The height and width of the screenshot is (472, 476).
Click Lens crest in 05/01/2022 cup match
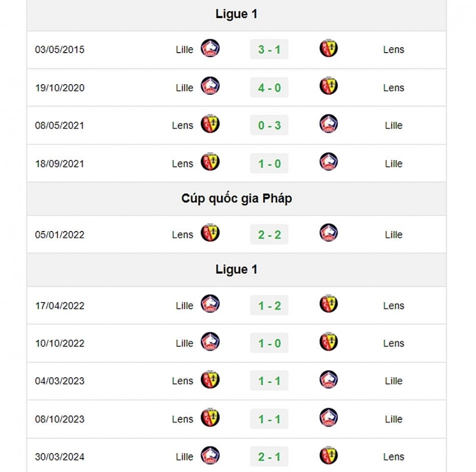click(x=210, y=233)
